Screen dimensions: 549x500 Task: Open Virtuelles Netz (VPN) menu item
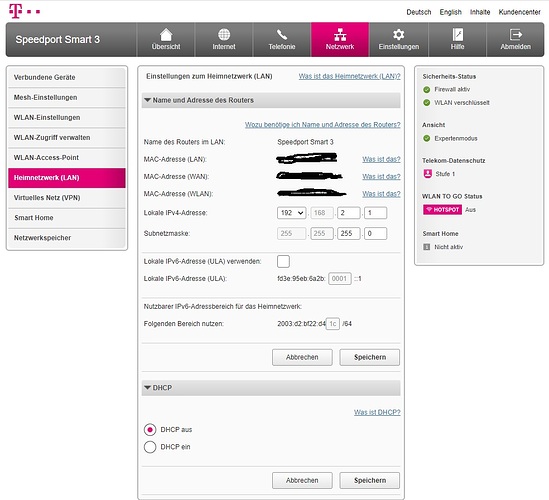point(67,198)
